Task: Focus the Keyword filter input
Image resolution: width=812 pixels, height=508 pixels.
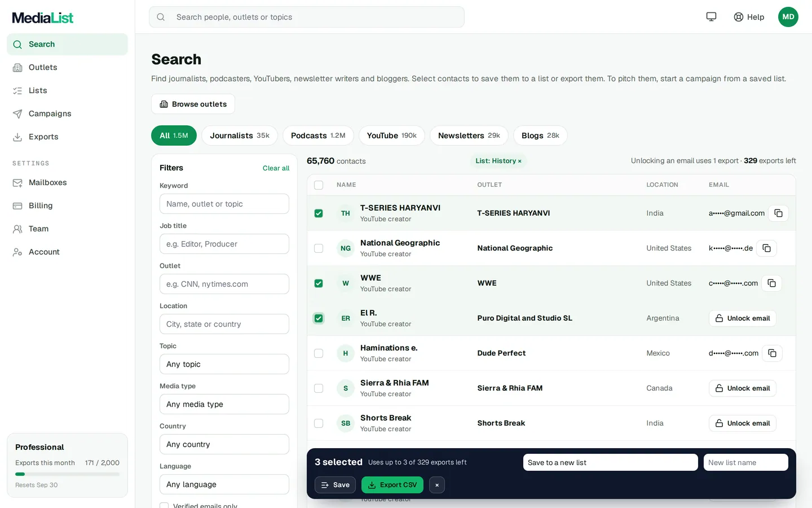Action: pos(224,204)
